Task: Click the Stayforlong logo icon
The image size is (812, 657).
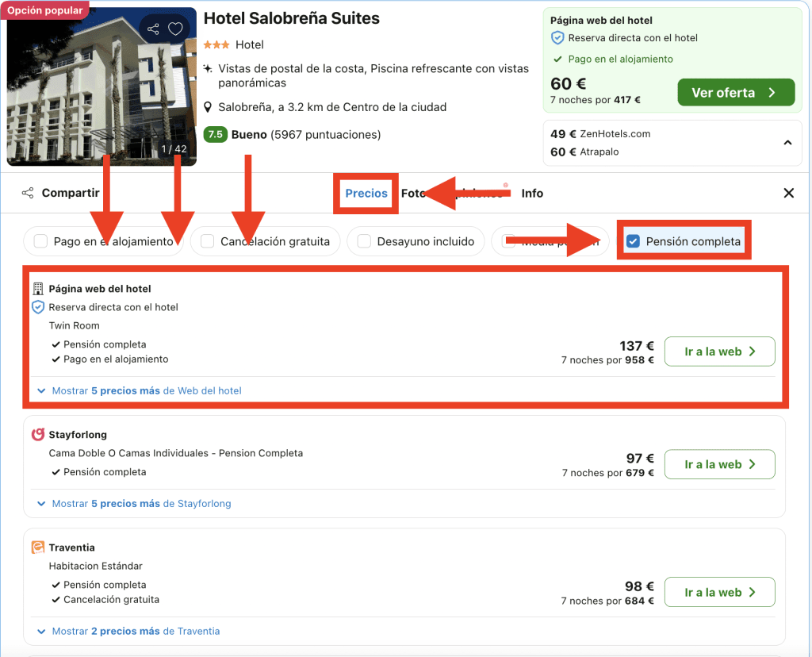Action: tap(37, 435)
